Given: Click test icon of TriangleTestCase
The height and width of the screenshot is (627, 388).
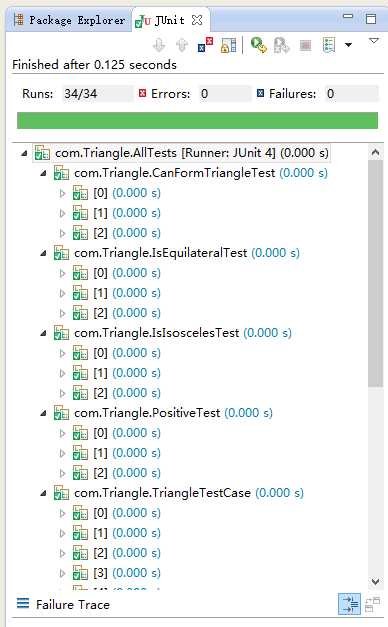Looking at the screenshot, I should pyautogui.click(x=61, y=493).
